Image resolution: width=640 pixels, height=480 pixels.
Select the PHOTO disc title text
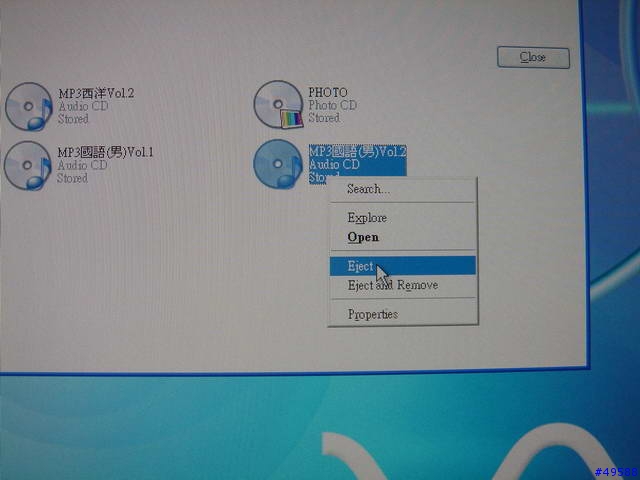(x=328, y=92)
